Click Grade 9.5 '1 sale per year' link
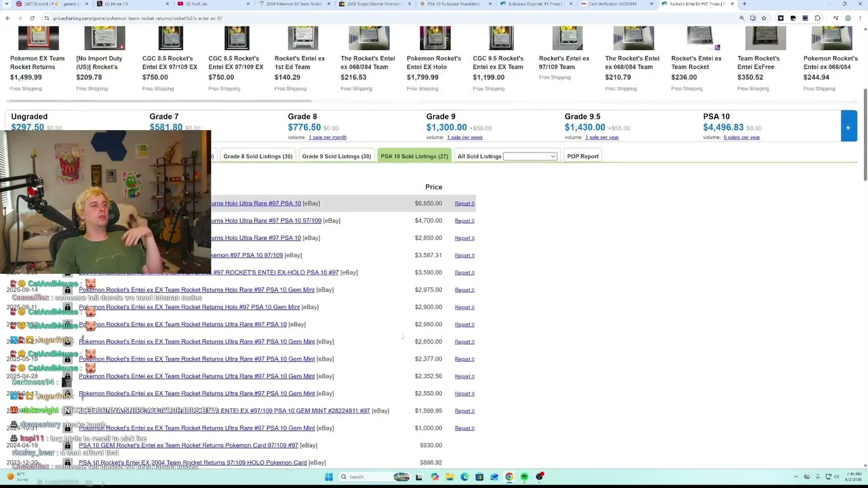Image resolution: width=868 pixels, height=488 pixels. coord(602,138)
